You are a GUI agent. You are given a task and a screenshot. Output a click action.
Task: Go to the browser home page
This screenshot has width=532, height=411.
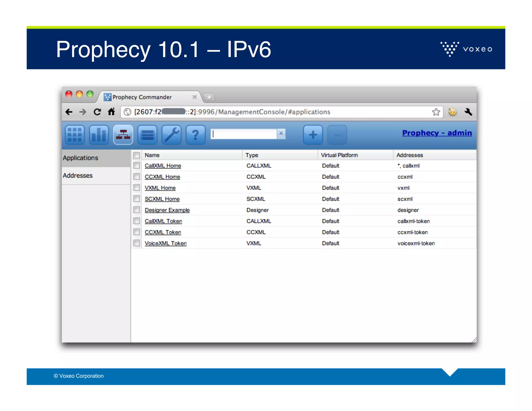pos(111,112)
